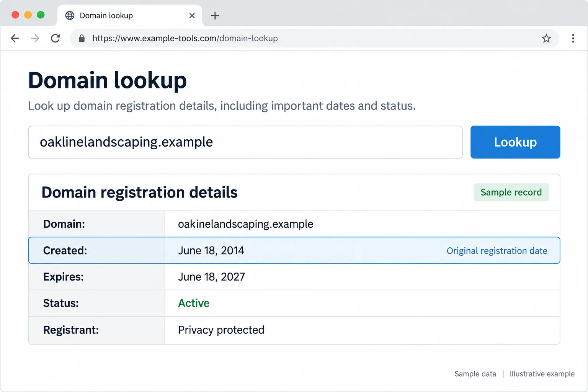
Task: Click the globe favicon on the tab
Action: (70, 16)
